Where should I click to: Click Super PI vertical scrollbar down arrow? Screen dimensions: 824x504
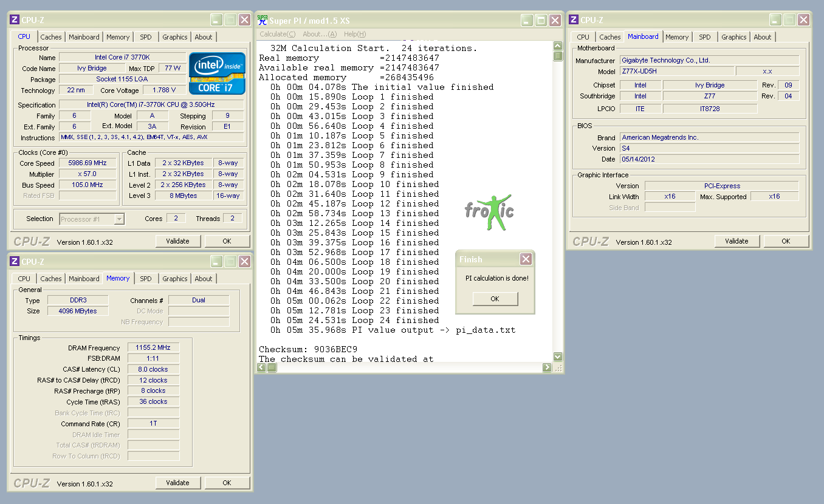(558, 357)
